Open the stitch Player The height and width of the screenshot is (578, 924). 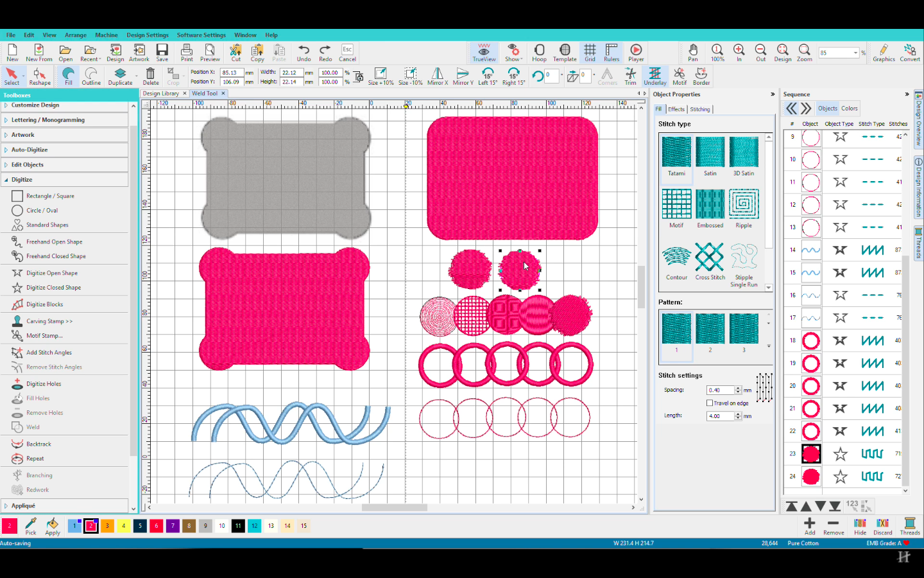click(636, 53)
